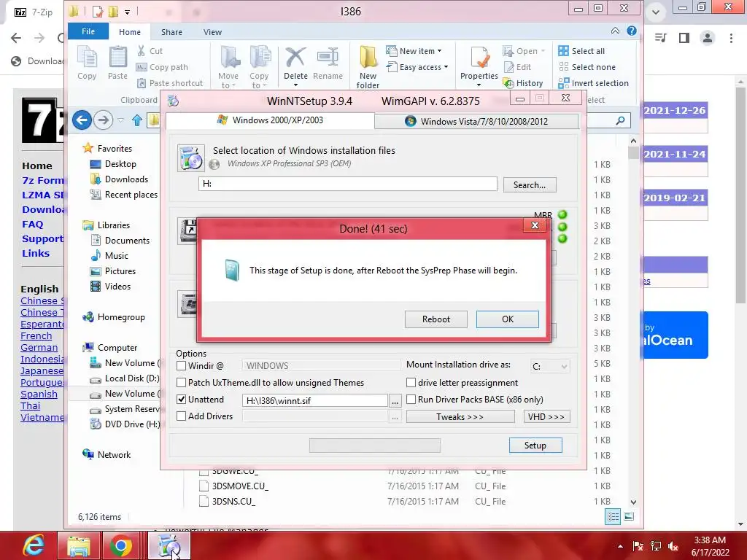This screenshot has height=560, width=747.
Task: Click OK in the Done dialog
Action: [x=508, y=319]
